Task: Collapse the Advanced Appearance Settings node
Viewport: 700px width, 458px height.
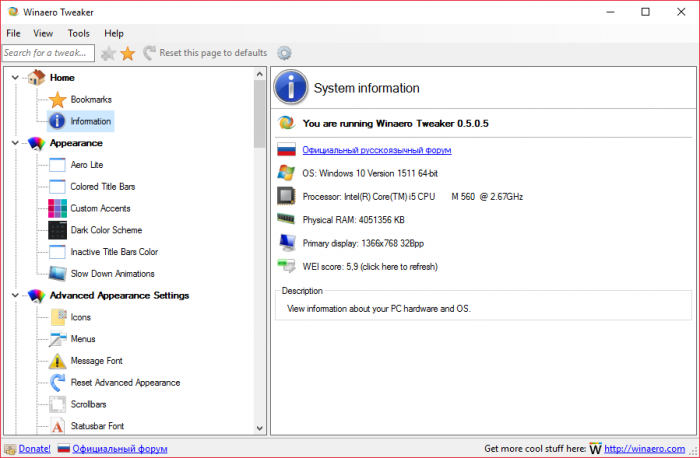Action: [15, 295]
